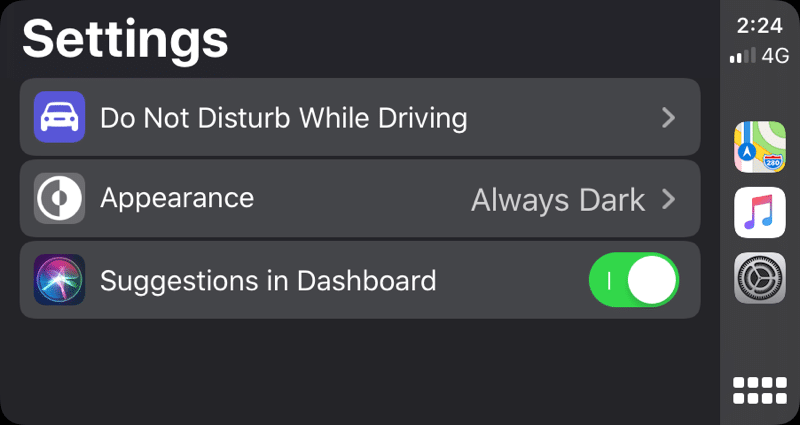Screen dimensions: 800x425
Task: Change the Always Dark appearance value
Action: [557, 199]
